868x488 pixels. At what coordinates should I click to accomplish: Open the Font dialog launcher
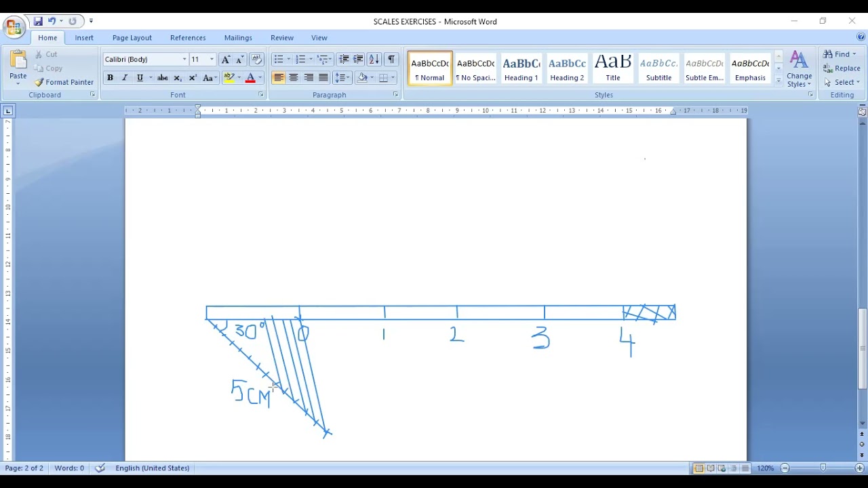click(x=261, y=95)
